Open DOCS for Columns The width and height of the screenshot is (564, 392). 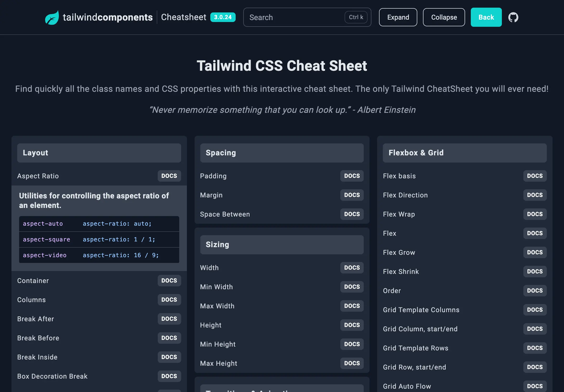[169, 300]
